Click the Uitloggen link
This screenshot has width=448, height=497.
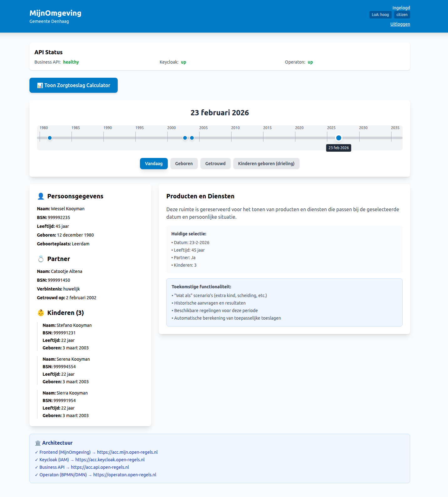click(400, 24)
